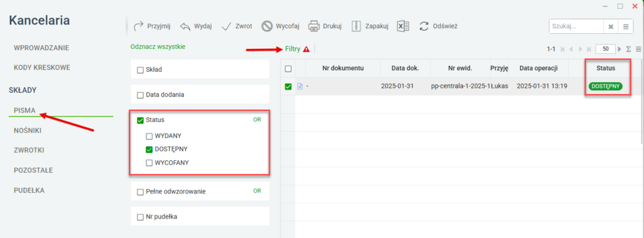644x238 pixels.
Task: Click the pp-centrala-1-2025-1 cell
Action: click(x=460, y=86)
